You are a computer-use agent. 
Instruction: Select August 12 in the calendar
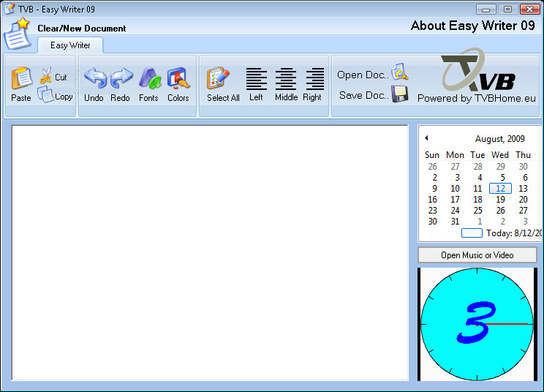[x=500, y=189]
